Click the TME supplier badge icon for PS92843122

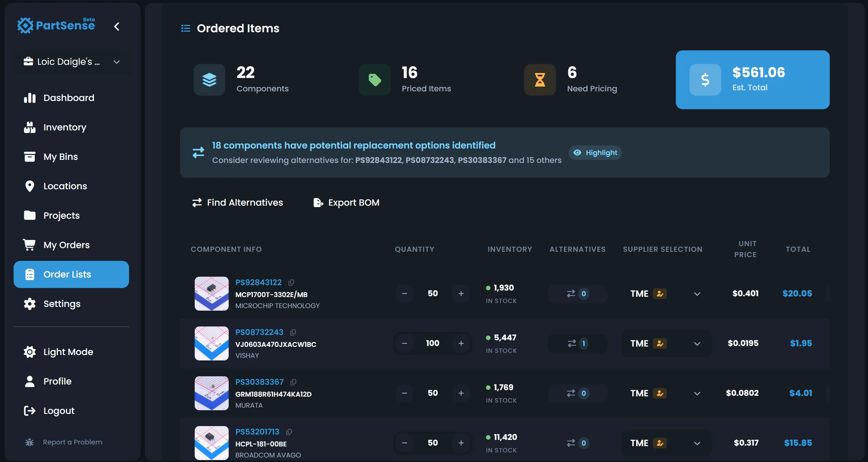click(660, 294)
